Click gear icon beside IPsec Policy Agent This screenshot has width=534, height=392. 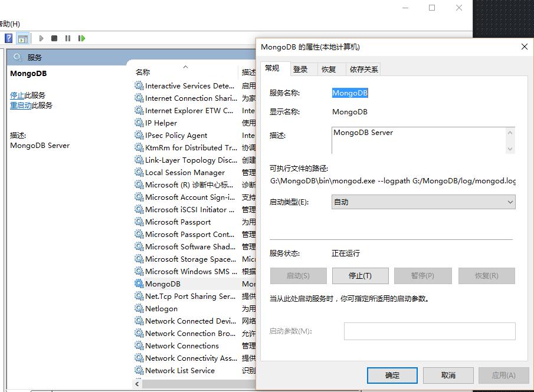pos(139,135)
